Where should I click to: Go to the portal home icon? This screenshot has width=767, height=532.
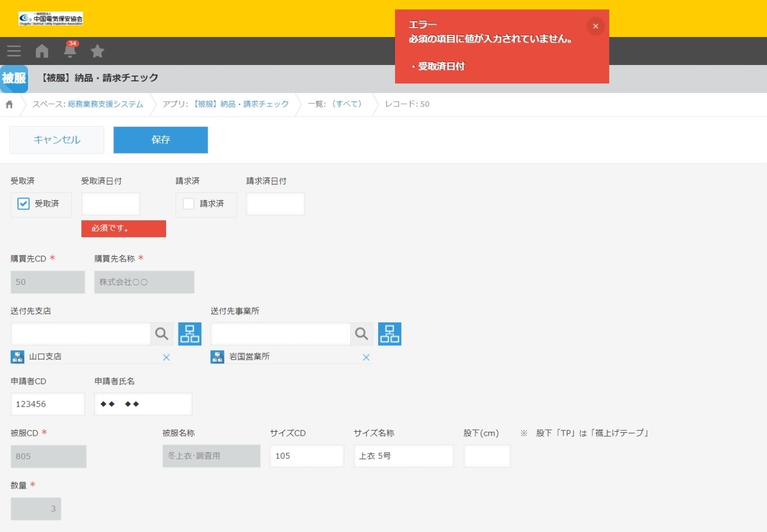[42, 51]
